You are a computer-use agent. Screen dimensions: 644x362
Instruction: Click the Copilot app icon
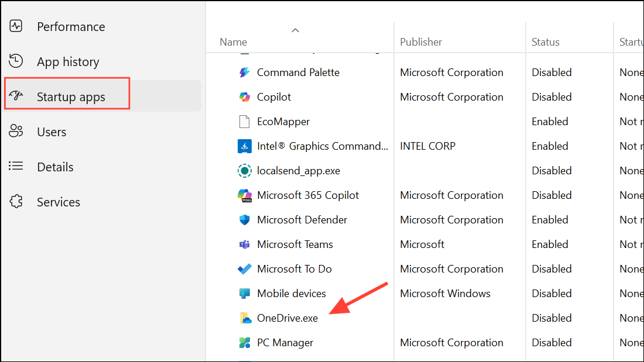[245, 97]
